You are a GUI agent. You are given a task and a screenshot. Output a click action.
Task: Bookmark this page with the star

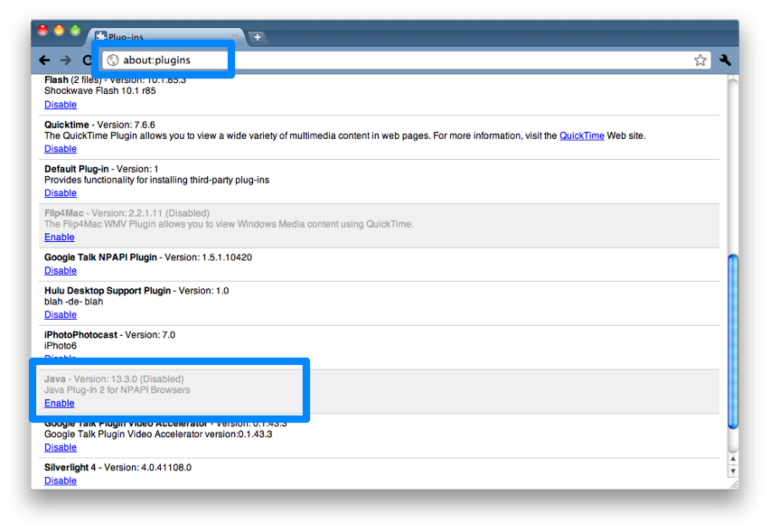point(700,61)
